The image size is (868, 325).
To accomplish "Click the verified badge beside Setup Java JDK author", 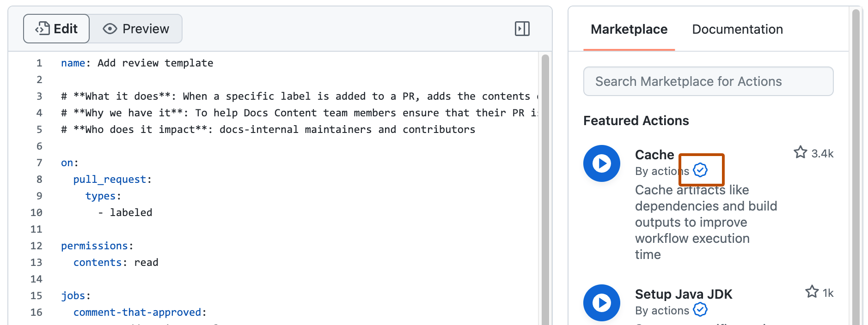I will pyautogui.click(x=699, y=311).
